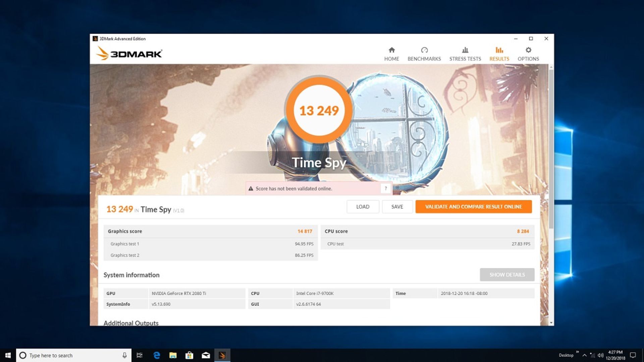Open the BENCHMARKS section
The image size is (644, 362).
pos(424,54)
